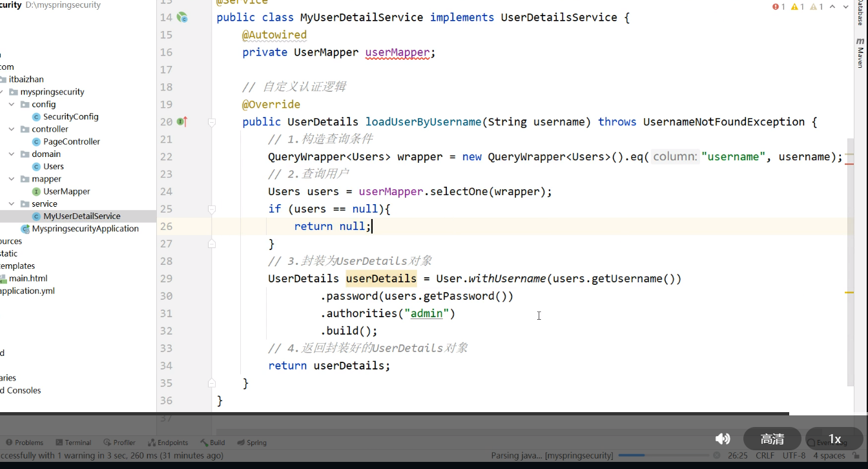Go to previous highlighted error arrow

[832, 6]
